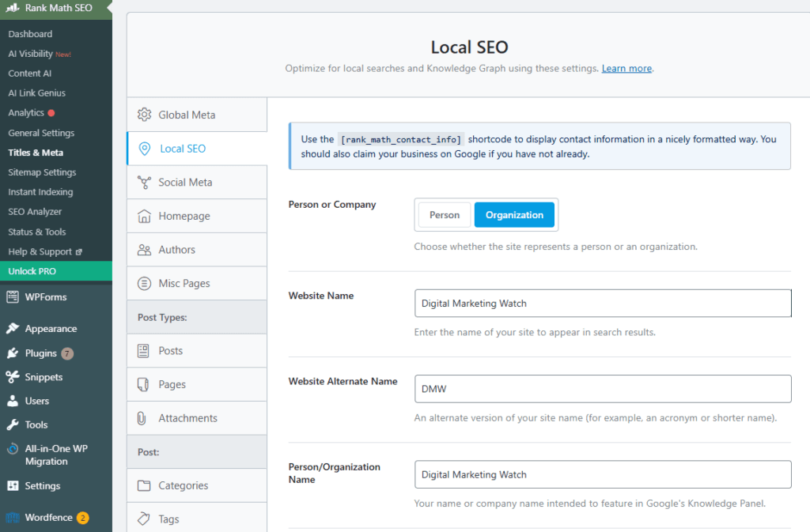This screenshot has width=810, height=532.
Task: Click the Users person icon
Action: 13,401
